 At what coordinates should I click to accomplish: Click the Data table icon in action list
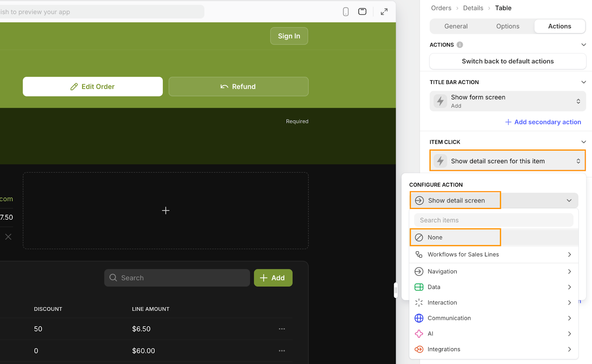419,287
